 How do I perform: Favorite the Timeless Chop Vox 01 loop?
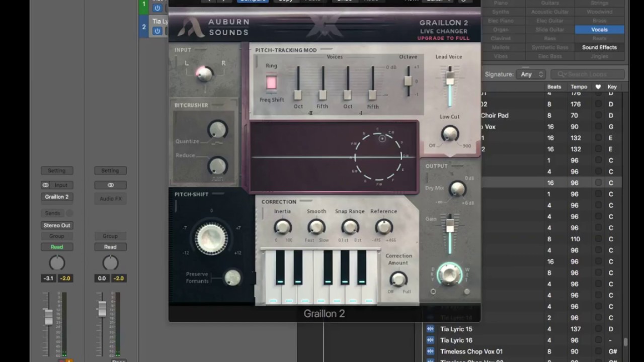(x=598, y=351)
